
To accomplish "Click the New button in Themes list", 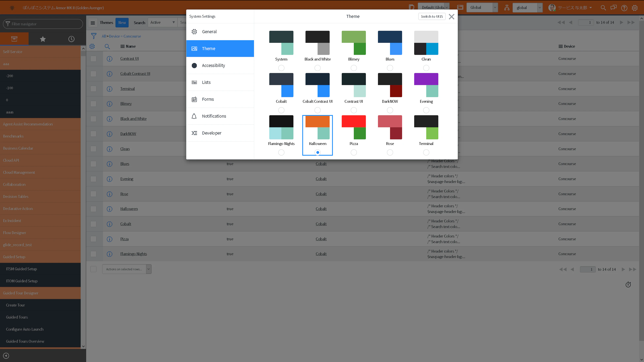I will pyautogui.click(x=122, y=23).
